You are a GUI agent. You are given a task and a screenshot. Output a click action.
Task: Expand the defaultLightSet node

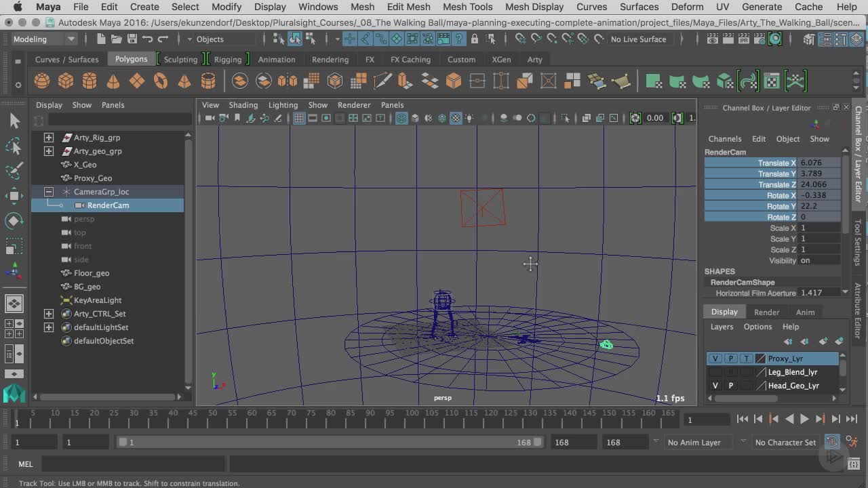49,327
